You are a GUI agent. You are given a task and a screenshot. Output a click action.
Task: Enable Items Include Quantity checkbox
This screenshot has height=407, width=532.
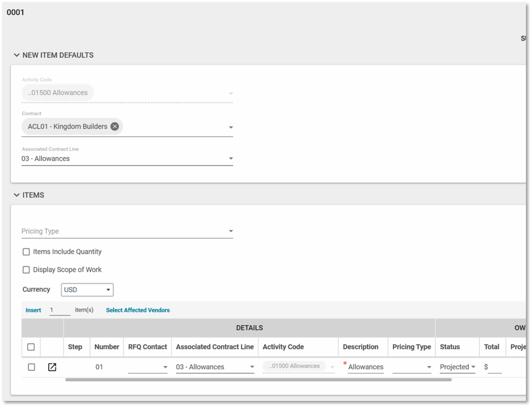pyautogui.click(x=26, y=252)
